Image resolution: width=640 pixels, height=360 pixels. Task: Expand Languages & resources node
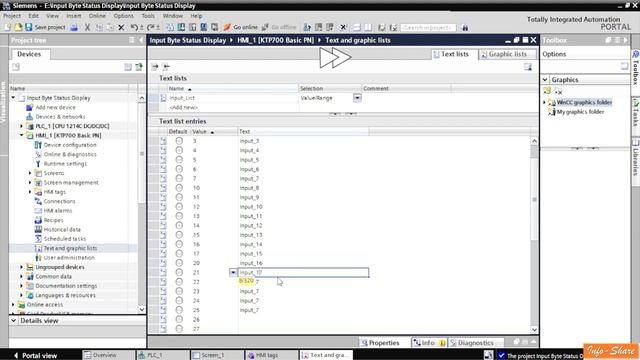pos(22,295)
